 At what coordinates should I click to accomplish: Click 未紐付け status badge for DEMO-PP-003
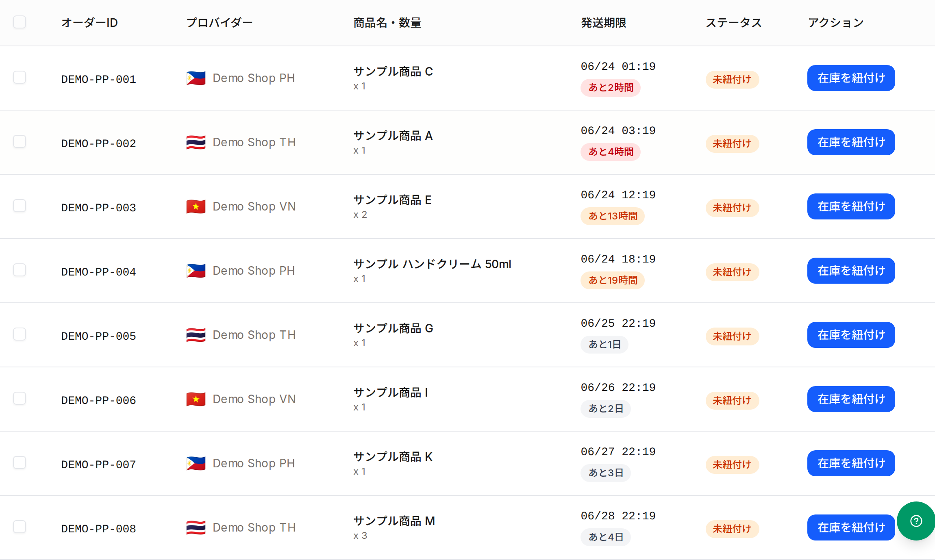[732, 208]
